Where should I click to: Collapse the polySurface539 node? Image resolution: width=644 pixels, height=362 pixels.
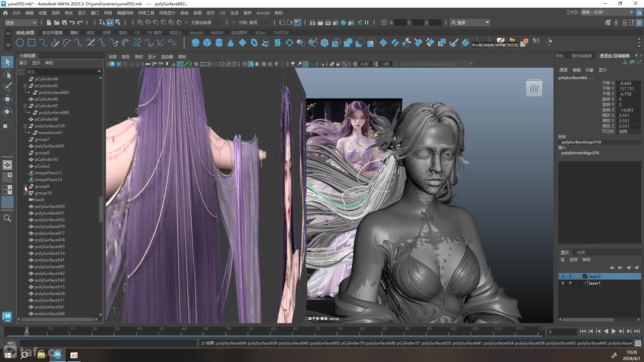click(25, 126)
